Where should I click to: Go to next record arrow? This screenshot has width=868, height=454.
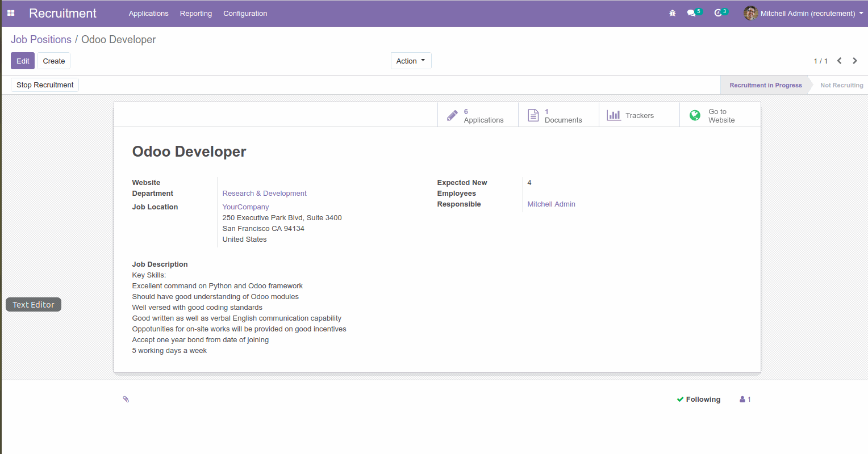point(855,61)
